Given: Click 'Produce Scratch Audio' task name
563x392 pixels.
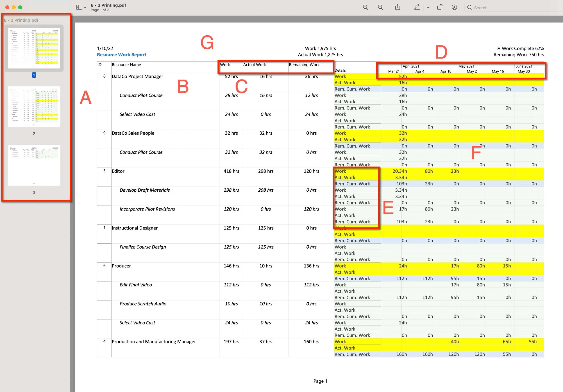Looking at the screenshot, I should click(143, 304).
